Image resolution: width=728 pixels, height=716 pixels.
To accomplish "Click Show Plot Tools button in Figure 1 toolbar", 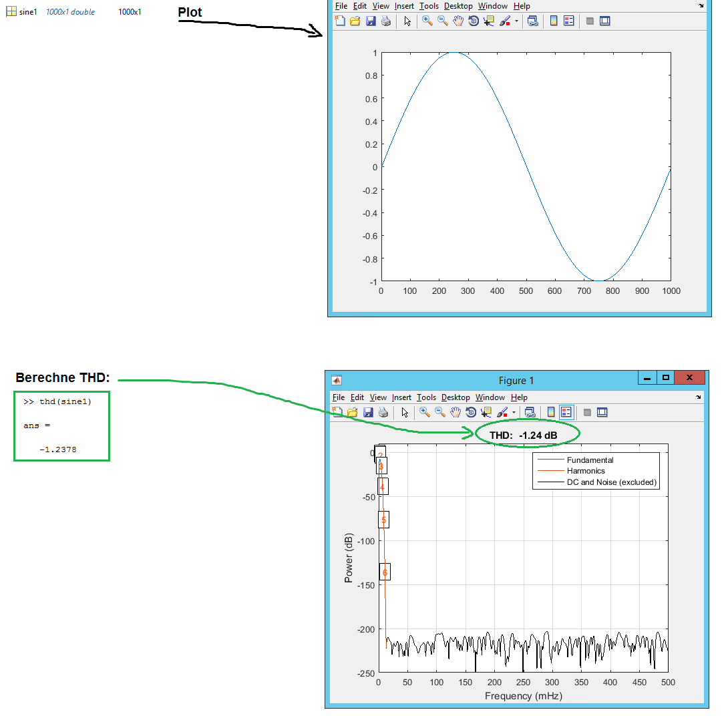I will point(602,412).
